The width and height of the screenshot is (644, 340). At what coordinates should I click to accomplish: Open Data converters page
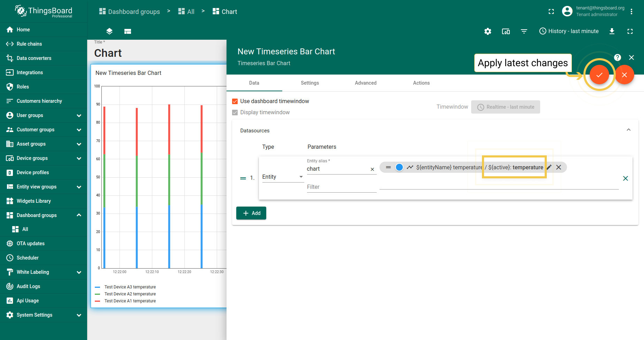click(x=43, y=58)
